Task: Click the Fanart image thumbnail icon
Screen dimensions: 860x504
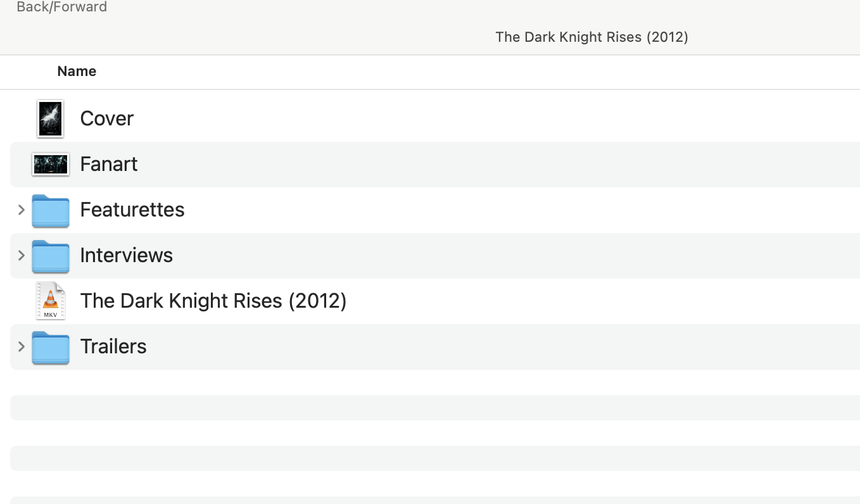Action: [51, 165]
